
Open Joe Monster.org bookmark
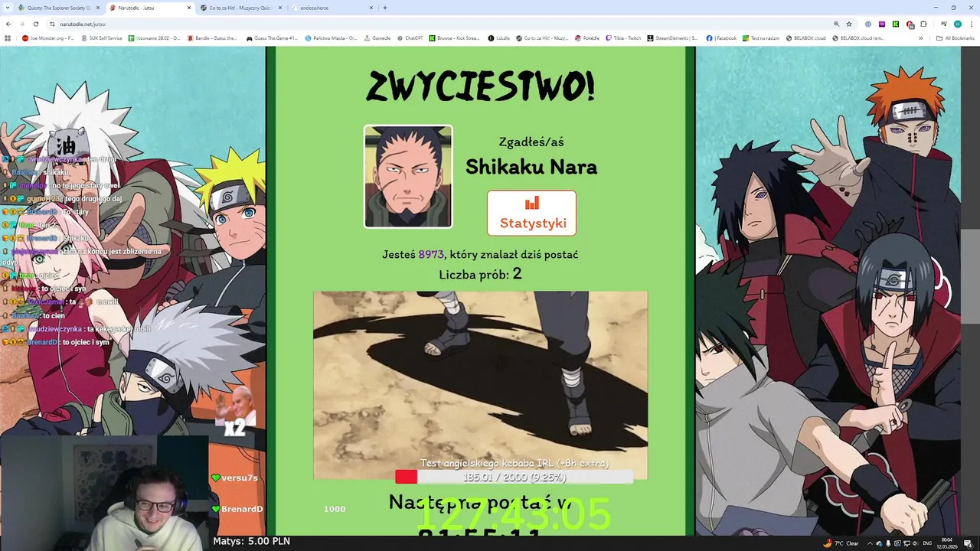pos(47,38)
